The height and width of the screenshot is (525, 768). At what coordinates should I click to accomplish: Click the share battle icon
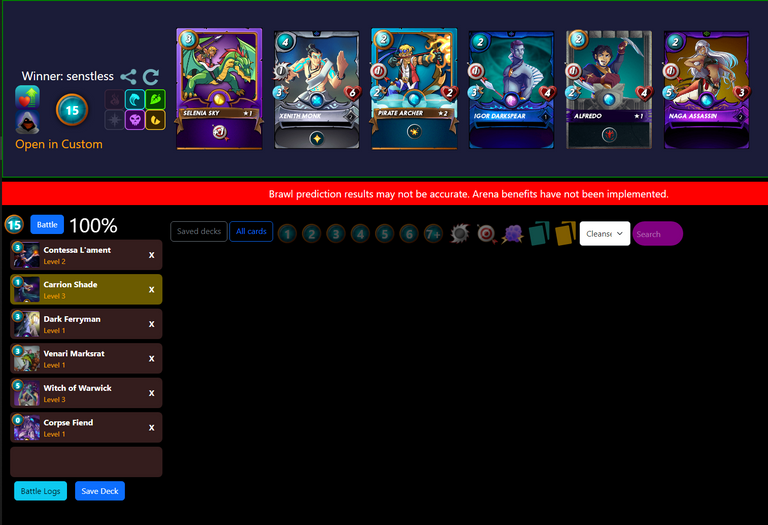tap(128, 77)
